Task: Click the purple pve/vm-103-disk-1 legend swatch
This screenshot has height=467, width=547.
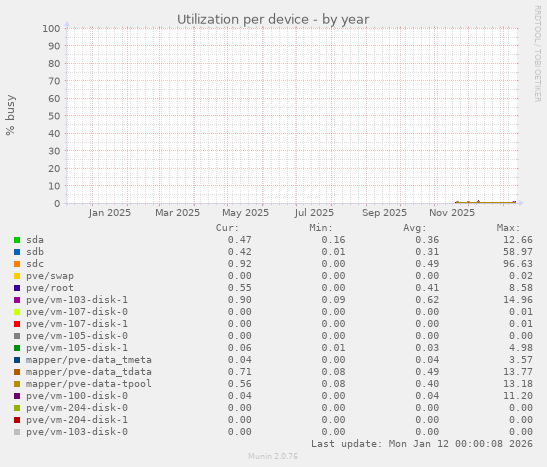Action: coord(17,300)
